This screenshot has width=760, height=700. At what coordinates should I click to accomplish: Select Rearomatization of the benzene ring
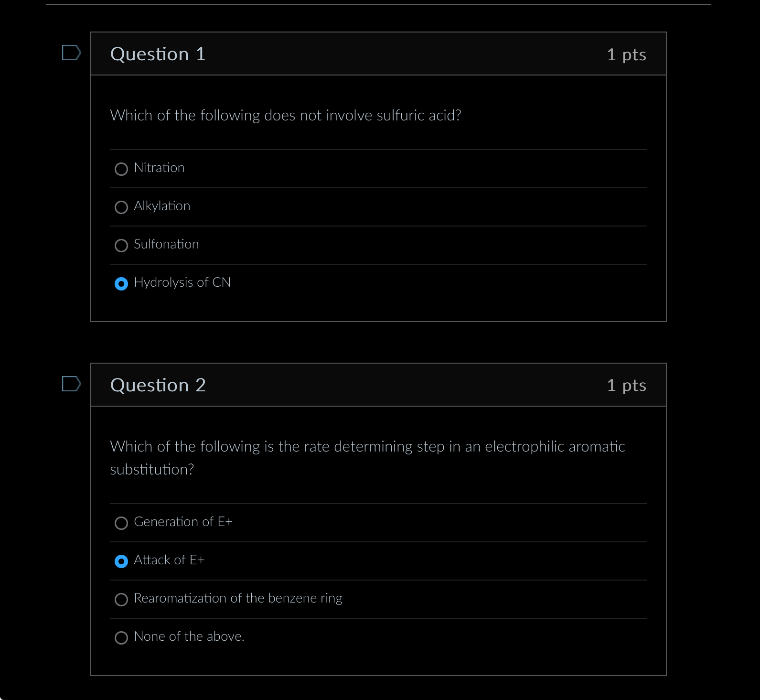pos(121,600)
